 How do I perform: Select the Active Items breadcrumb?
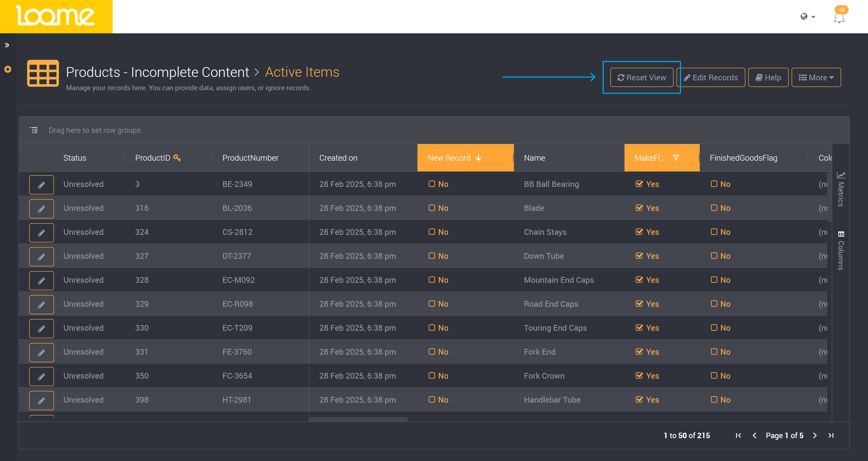coord(302,72)
